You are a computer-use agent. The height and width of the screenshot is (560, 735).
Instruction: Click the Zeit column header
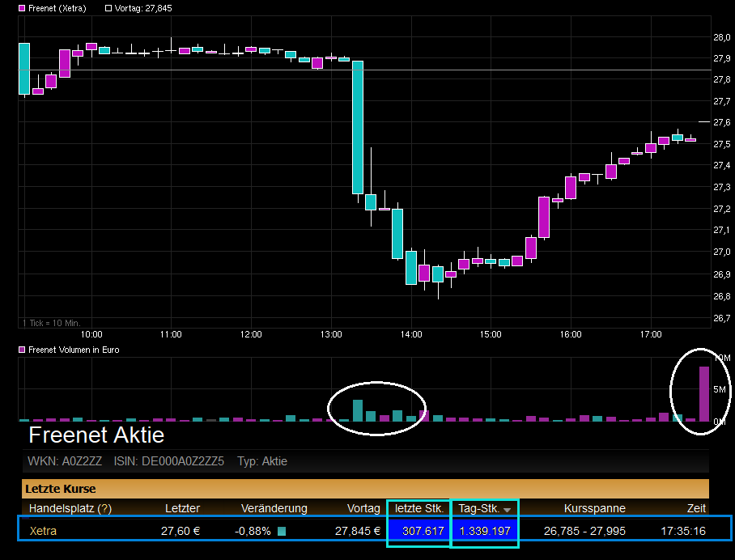(696, 508)
